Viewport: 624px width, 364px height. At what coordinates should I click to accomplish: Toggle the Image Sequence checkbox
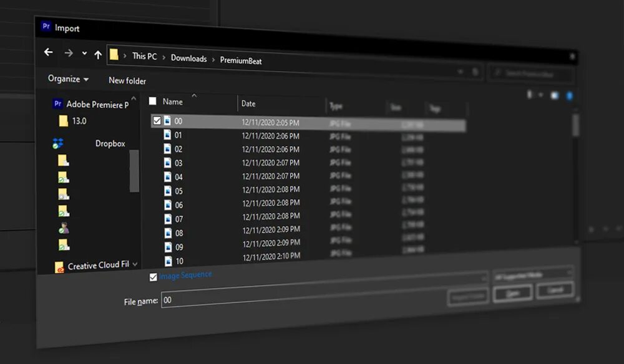pos(154,277)
